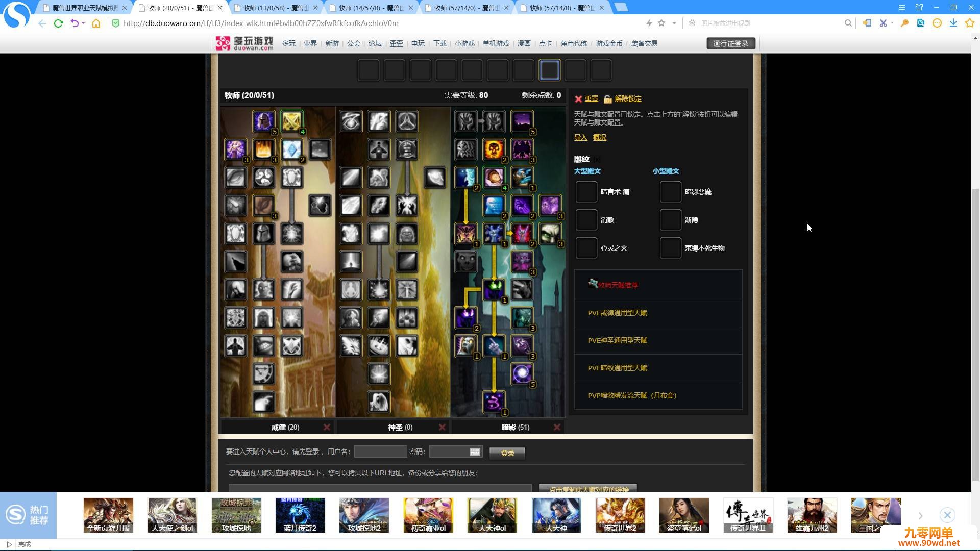Click the 解除锁定 unlock link

click(x=628, y=99)
